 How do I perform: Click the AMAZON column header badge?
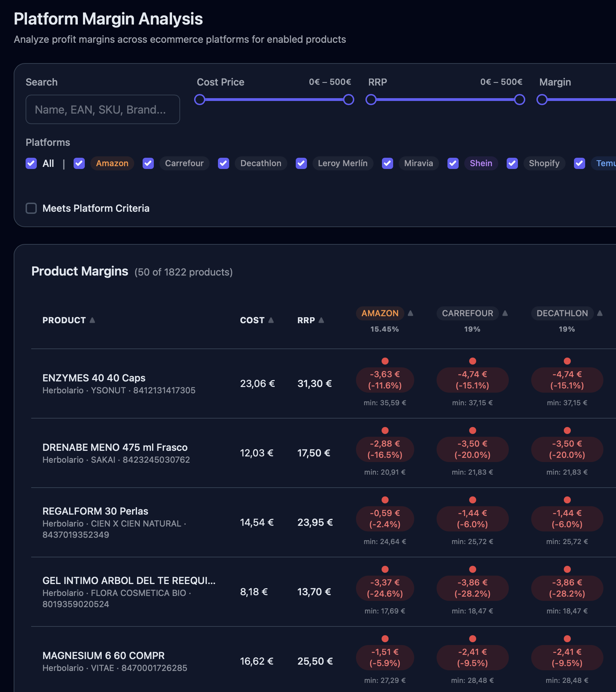coord(380,313)
